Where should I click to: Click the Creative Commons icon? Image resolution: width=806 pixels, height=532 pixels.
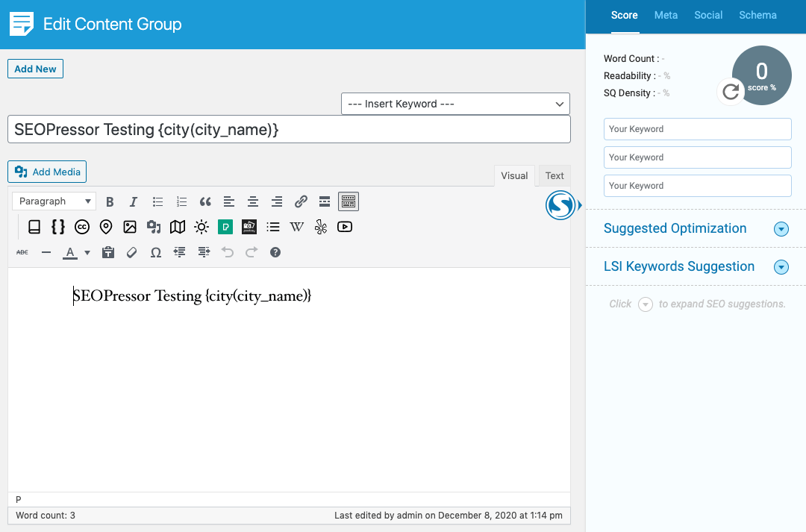[82, 227]
